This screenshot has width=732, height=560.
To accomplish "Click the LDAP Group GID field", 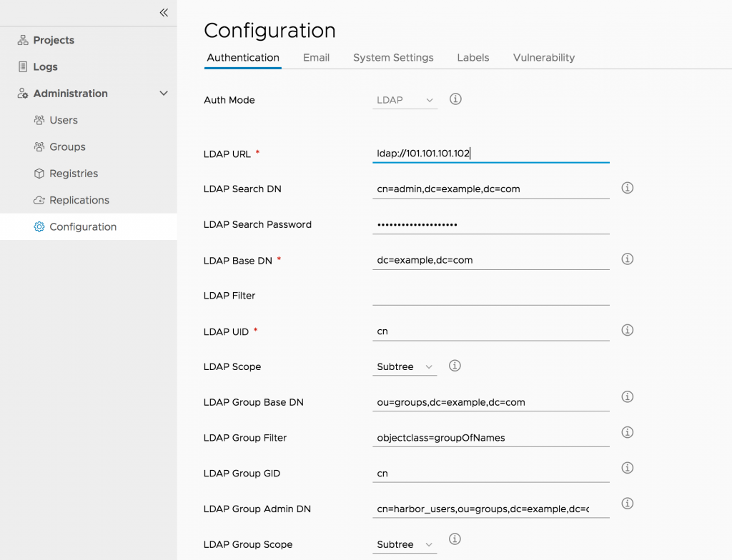I will [491, 473].
